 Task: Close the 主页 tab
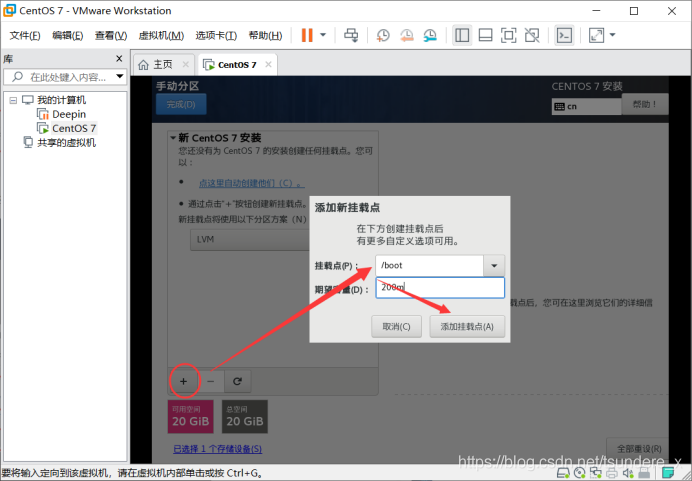coord(186,64)
